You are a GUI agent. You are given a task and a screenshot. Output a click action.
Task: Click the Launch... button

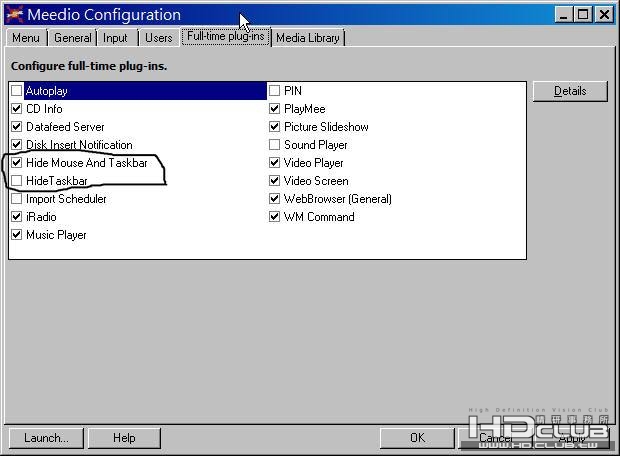click(46, 438)
